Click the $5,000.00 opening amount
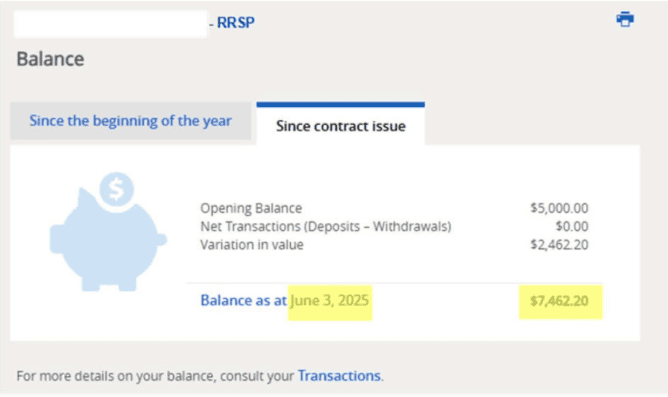668x397 pixels. pyautogui.click(x=559, y=208)
